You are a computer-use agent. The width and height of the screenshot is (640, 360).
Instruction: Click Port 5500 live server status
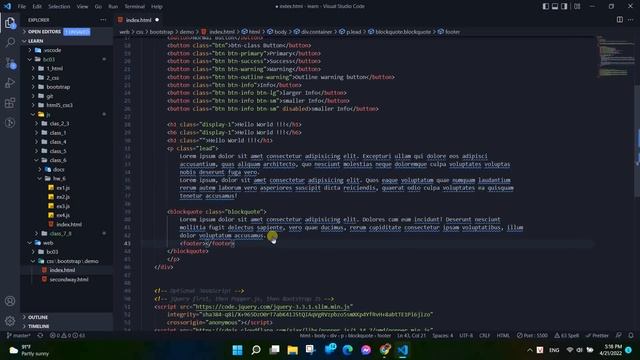pyautogui.click(x=532, y=336)
